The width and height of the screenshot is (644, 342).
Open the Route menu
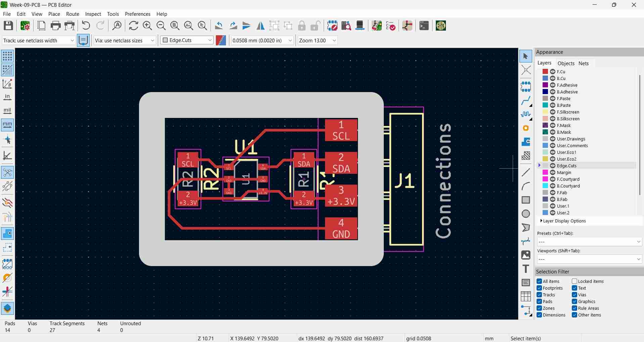pos(73,14)
